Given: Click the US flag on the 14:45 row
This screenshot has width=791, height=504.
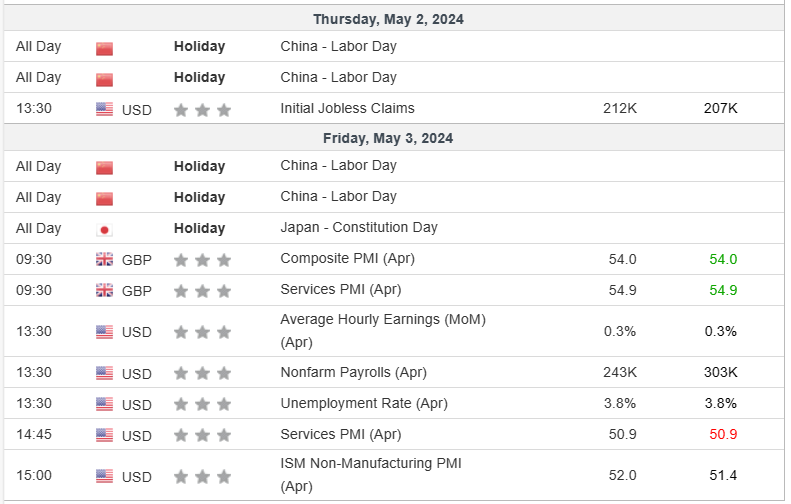Looking at the screenshot, I should pyautogui.click(x=105, y=435).
